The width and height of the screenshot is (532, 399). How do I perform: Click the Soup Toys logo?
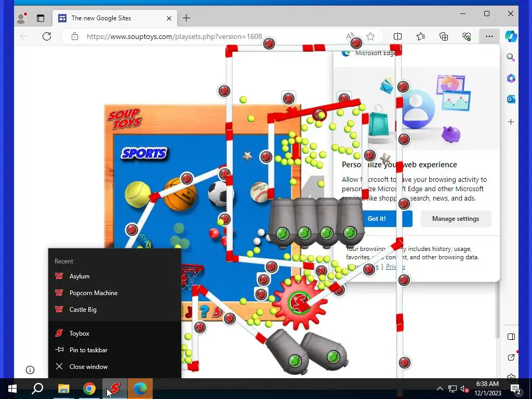(125, 118)
